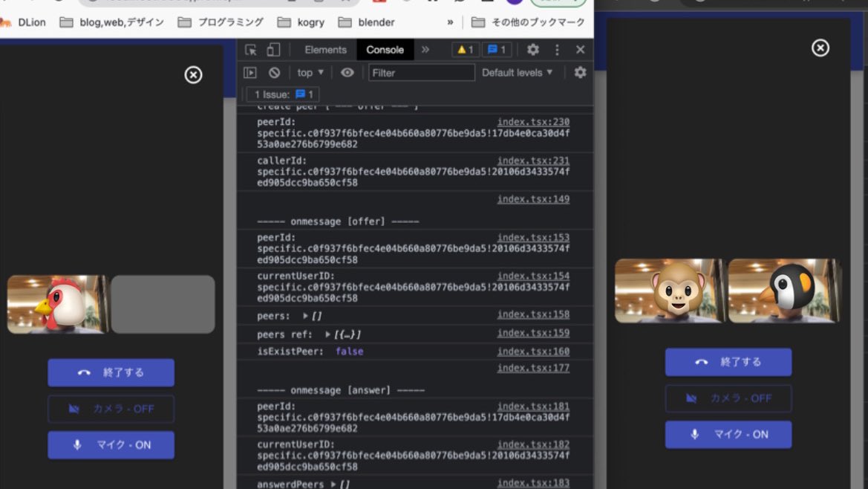
Task: Open その他のブックマーク folder
Action: click(x=528, y=23)
